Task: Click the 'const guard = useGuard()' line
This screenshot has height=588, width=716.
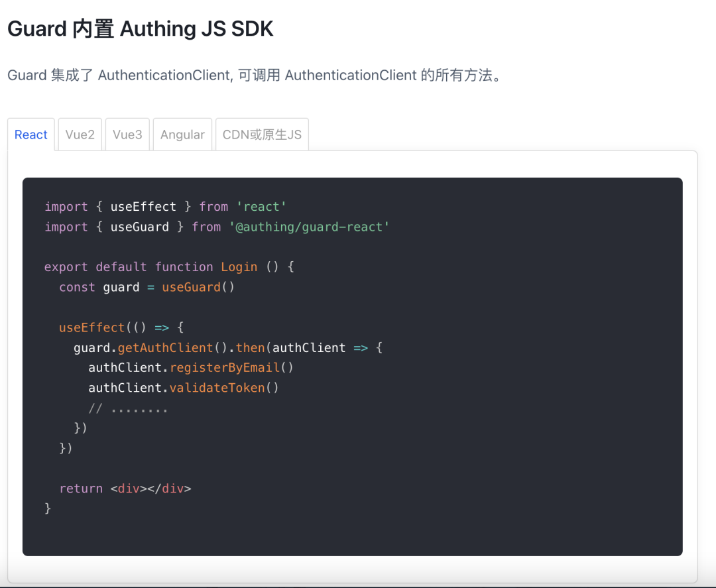Action: click(147, 287)
